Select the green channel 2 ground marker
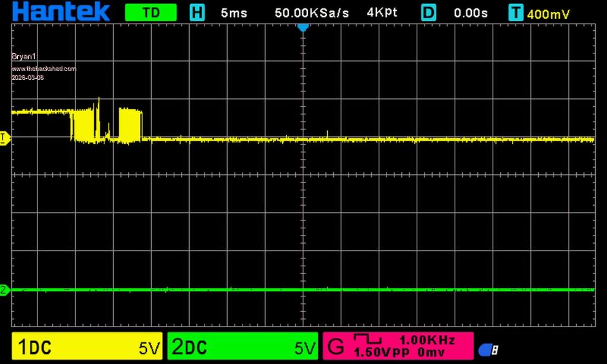The width and height of the screenshot is (607, 364). 4,290
